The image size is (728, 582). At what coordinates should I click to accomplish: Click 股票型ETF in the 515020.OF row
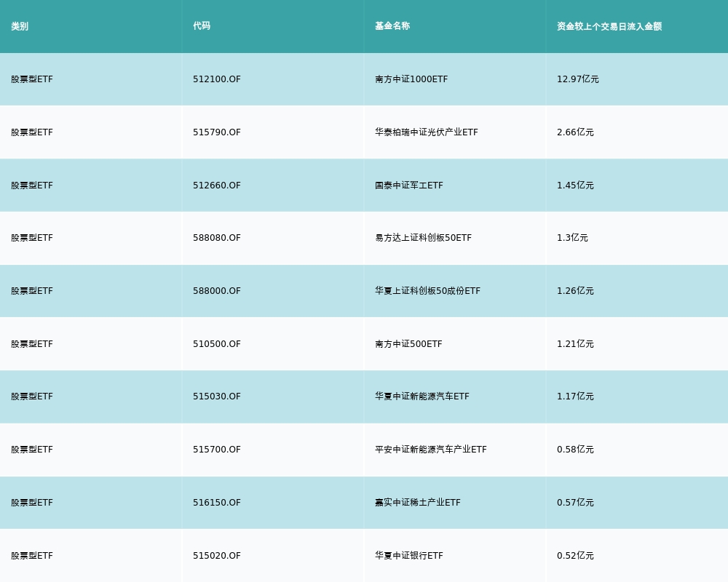(32, 556)
